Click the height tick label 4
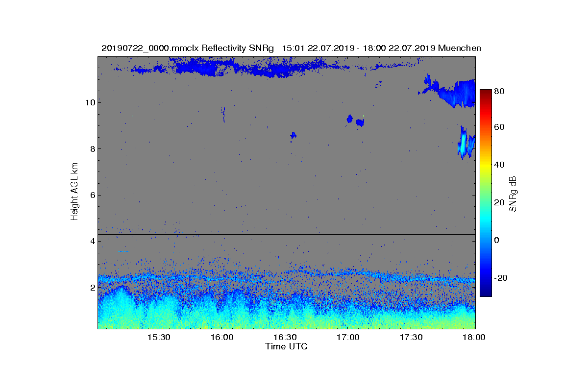The image size is (588, 392). tap(92, 242)
